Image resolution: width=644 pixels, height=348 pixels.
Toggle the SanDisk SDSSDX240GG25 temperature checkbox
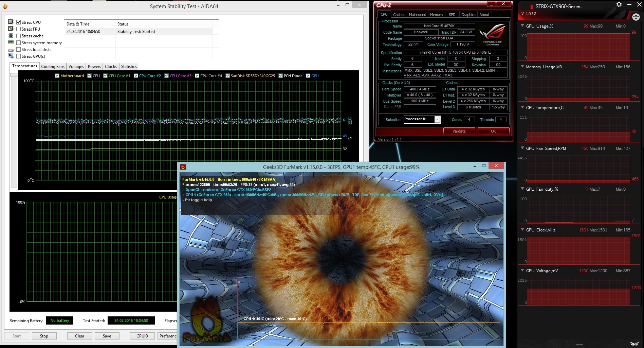pyautogui.click(x=228, y=76)
